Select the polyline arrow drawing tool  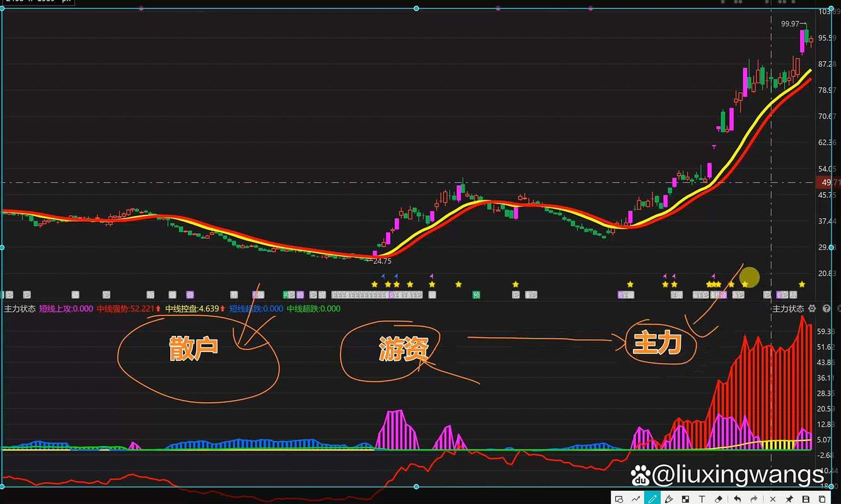[x=635, y=499]
